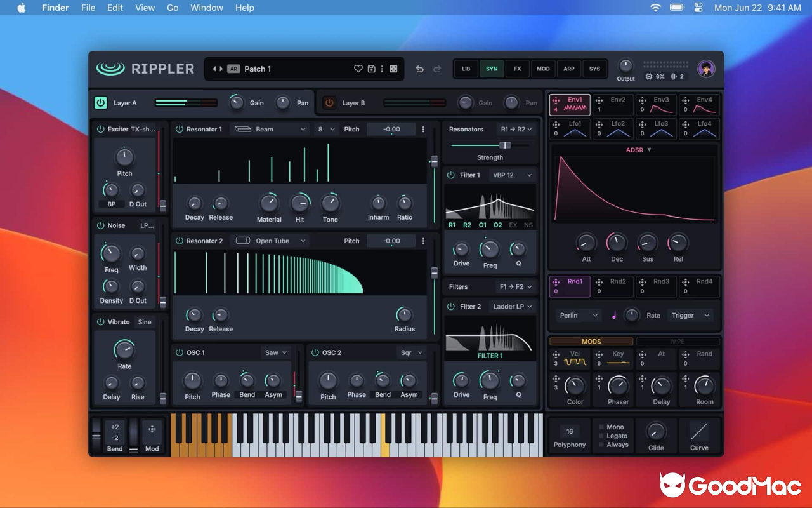Toggle the Exciter power switch
Viewport: 812px width, 508px height.
[x=100, y=129]
